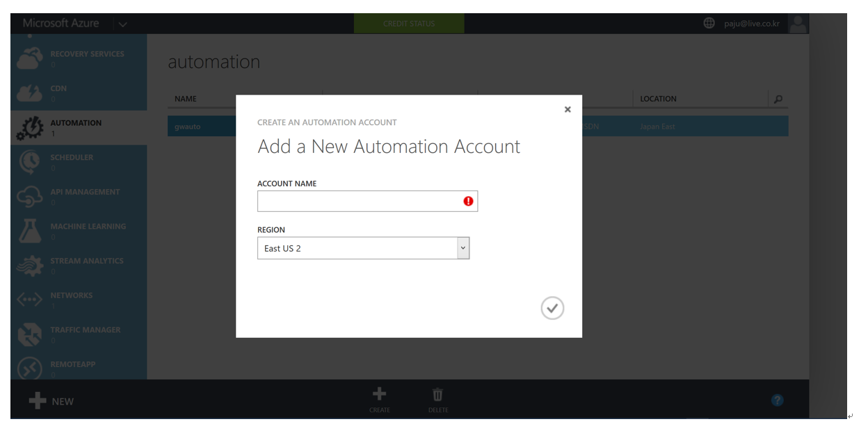Go to API Management in the sidebar
This screenshot has height=433, width=868.
pos(79,197)
